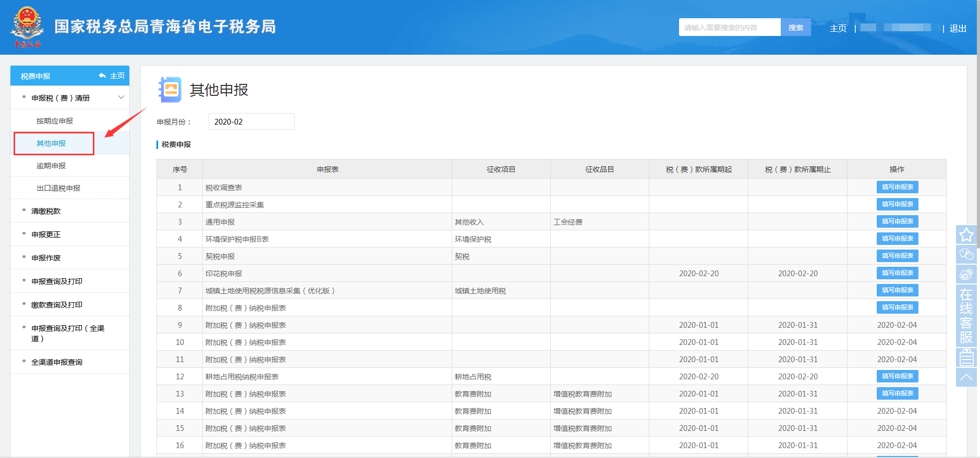Click 填写申报表 for 印花税申报 row
980x458 pixels.
[x=897, y=273]
